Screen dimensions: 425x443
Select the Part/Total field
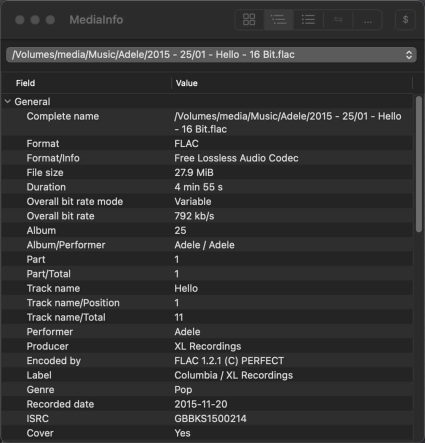207,274
